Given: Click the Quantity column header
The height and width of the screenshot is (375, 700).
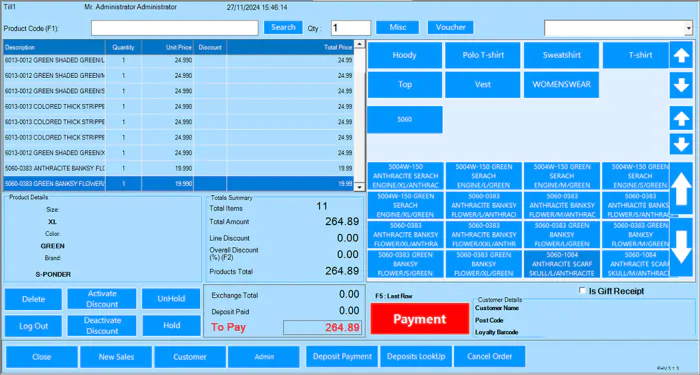Looking at the screenshot, I should (x=123, y=47).
